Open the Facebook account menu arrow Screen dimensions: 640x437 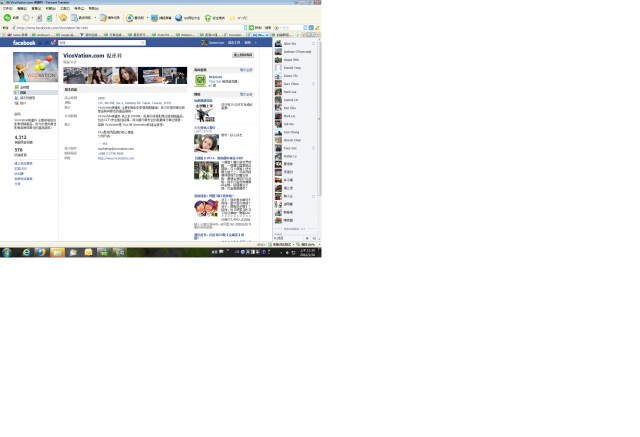point(256,42)
